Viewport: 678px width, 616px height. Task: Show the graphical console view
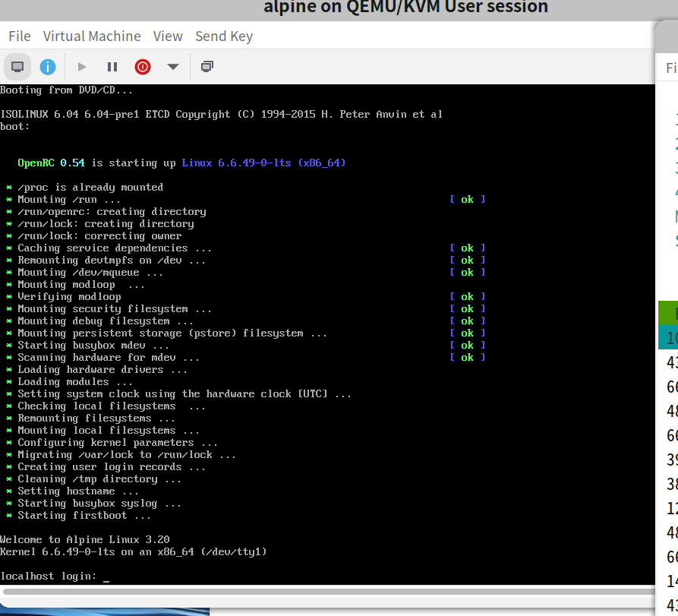click(17, 67)
